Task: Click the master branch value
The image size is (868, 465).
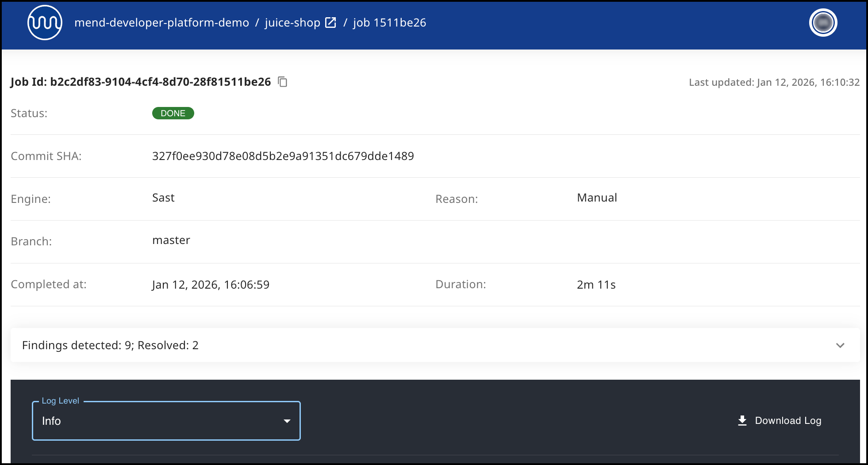Action: pos(171,240)
